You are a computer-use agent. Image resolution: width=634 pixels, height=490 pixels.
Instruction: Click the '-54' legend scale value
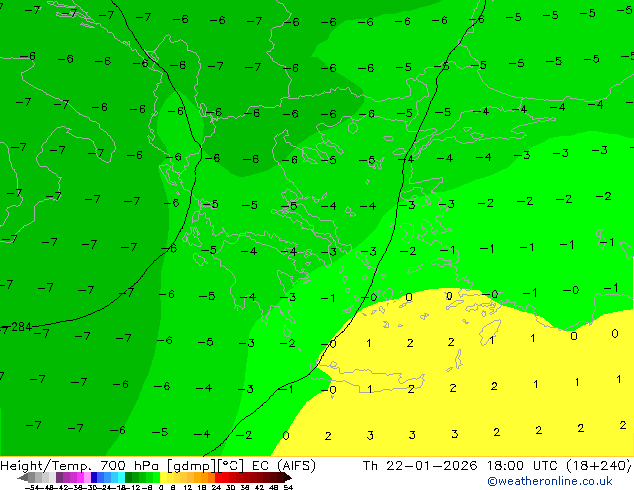(x=32, y=487)
